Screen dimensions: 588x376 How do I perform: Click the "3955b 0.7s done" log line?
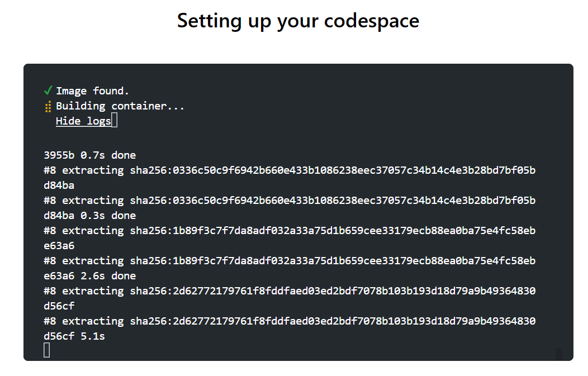tap(89, 155)
